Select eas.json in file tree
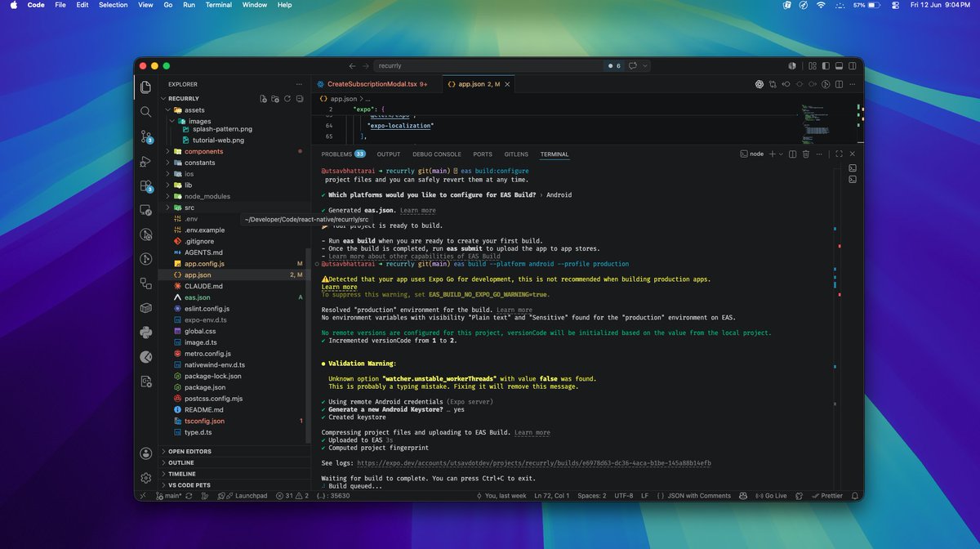980x549 pixels. (x=198, y=298)
